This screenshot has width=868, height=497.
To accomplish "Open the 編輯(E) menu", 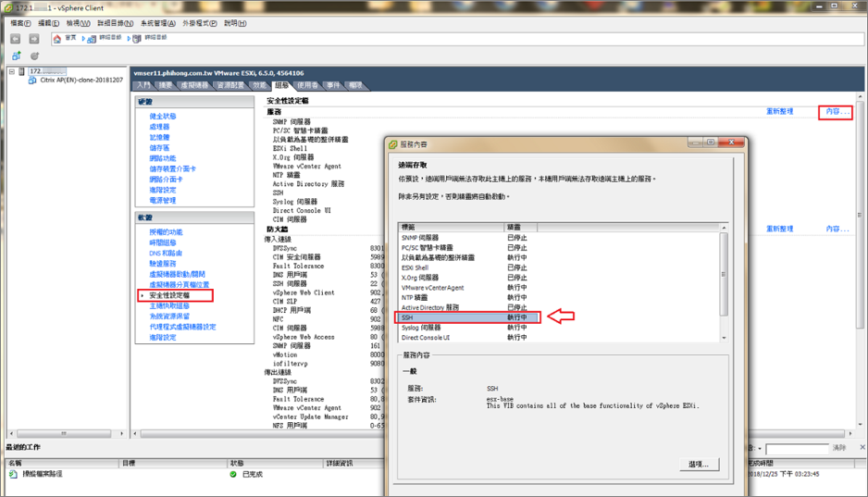I will (x=49, y=23).
